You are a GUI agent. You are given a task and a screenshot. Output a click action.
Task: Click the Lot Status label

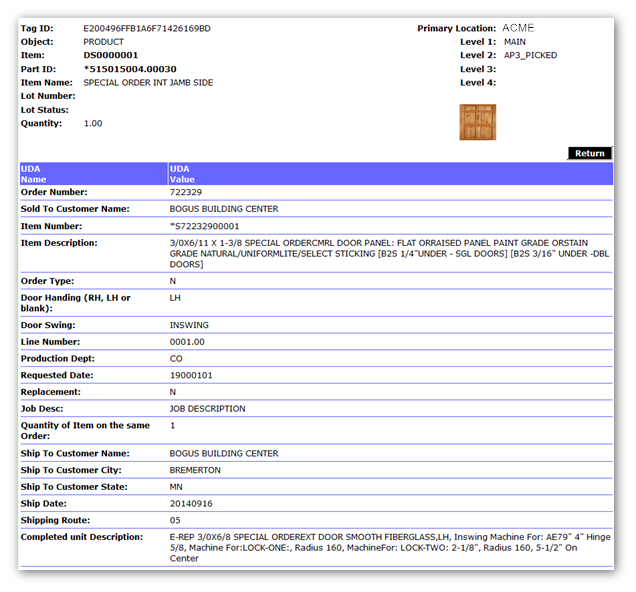(x=45, y=110)
